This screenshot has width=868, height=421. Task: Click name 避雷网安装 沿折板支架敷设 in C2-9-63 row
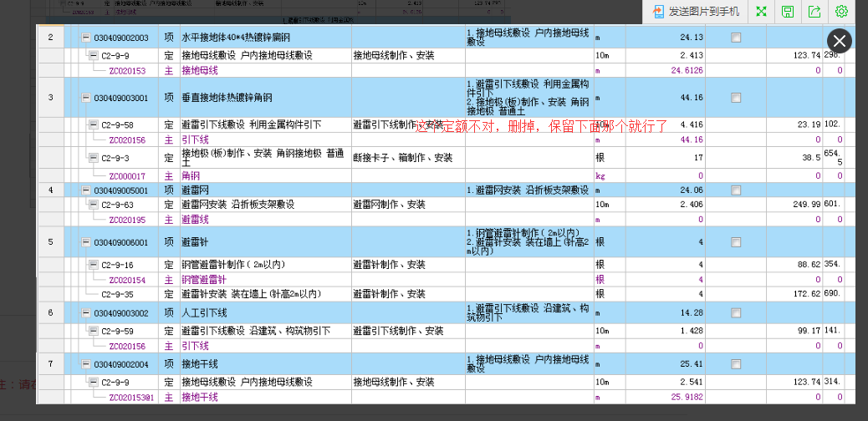pyautogui.click(x=238, y=205)
